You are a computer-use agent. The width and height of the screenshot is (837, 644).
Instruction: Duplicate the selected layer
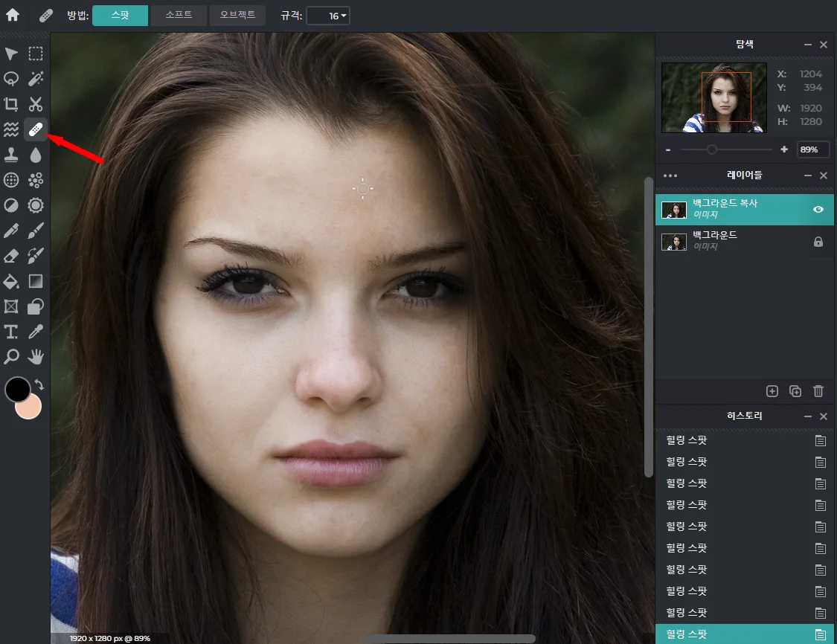795,391
